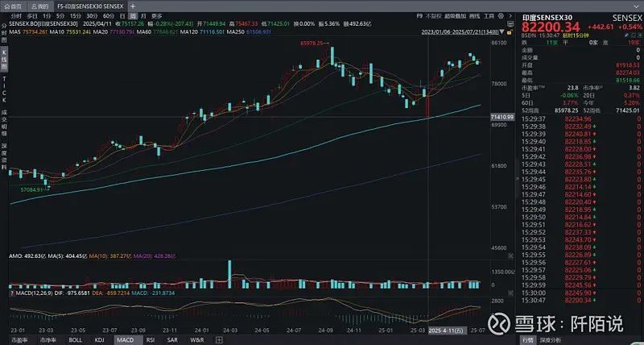Open the 不复权 adjustment dropdown
This screenshot has height=345, width=644.
point(433,16)
